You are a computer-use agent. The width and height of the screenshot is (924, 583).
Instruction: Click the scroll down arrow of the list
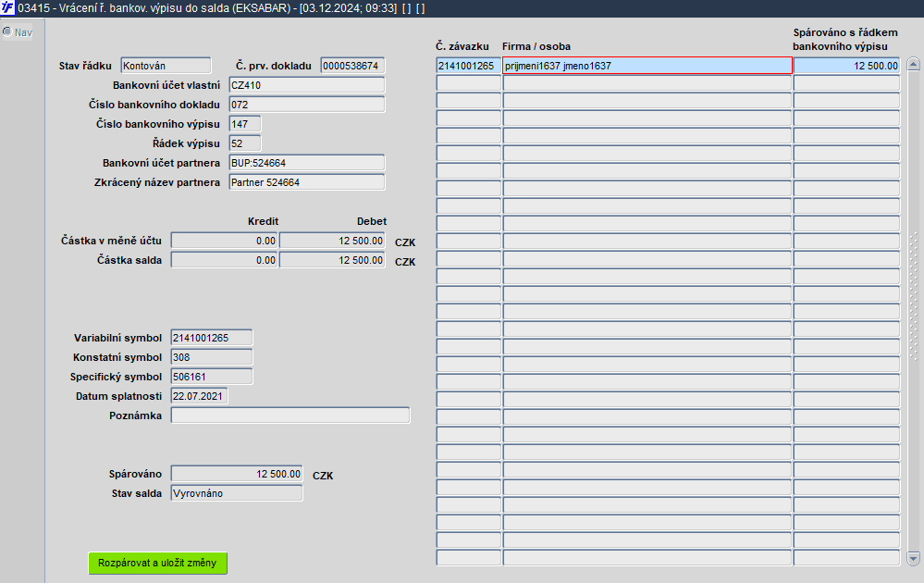(914, 558)
